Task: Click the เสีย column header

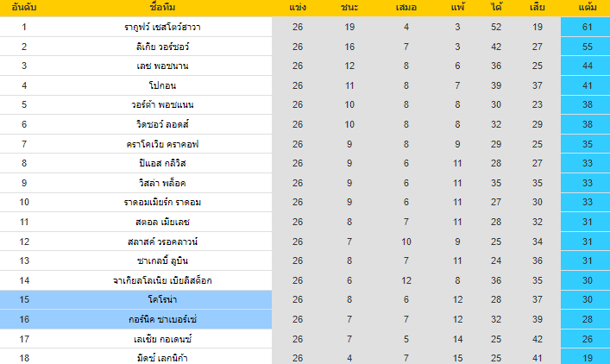Action: pyautogui.click(x=537, y=8)
